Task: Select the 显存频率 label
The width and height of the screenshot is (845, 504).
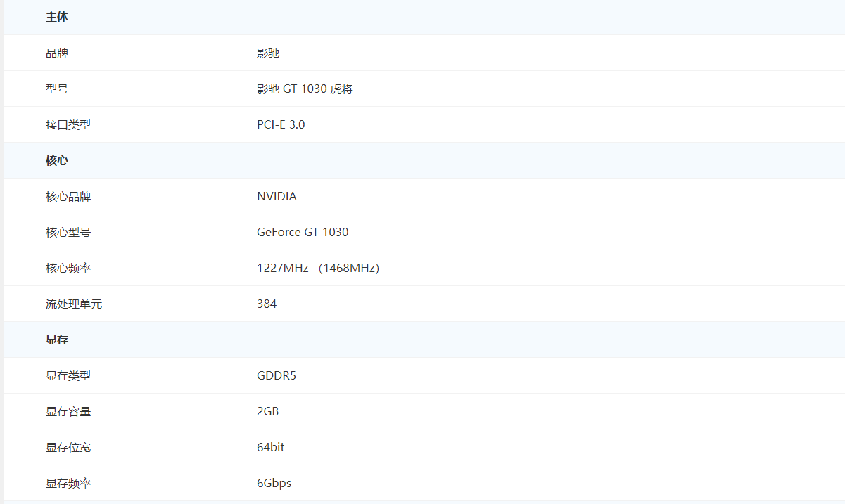Action: [68, 484]
